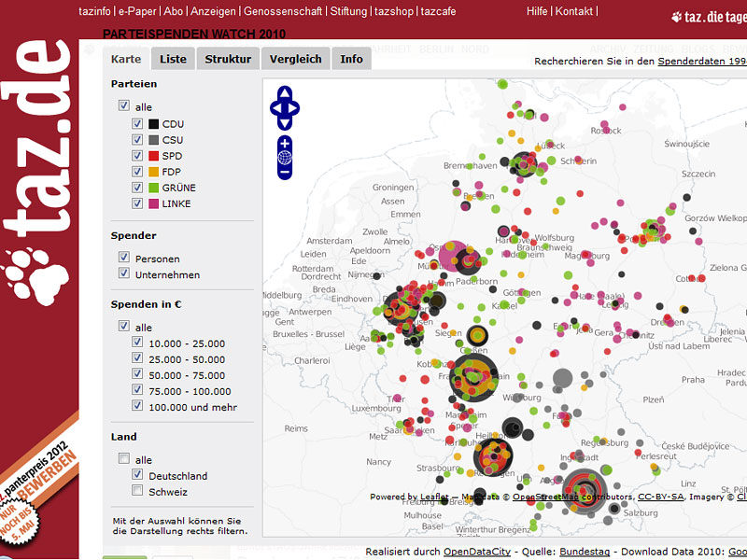Screen dimensions: 747x560
Task: Open the Spenderdaten link
Action: pos(702,62)
